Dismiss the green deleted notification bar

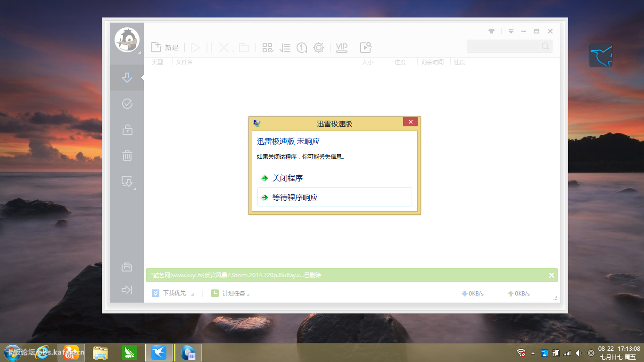click(x=552, y=275)
